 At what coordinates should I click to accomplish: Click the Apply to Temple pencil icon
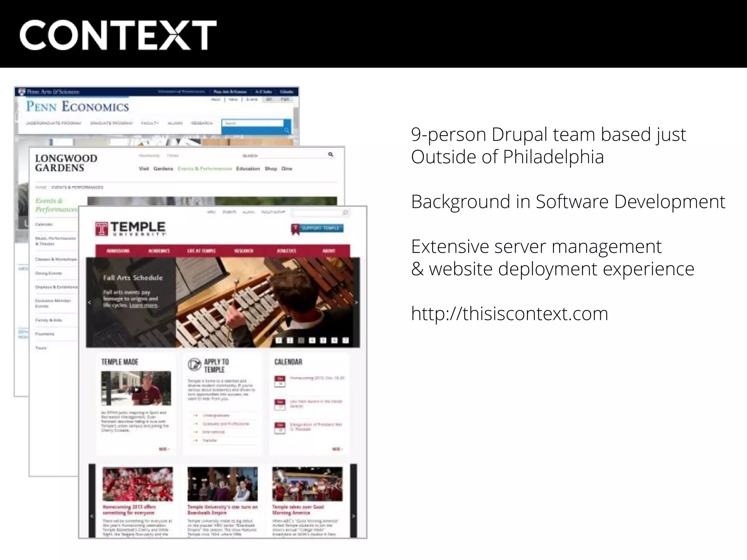(194, 365)
